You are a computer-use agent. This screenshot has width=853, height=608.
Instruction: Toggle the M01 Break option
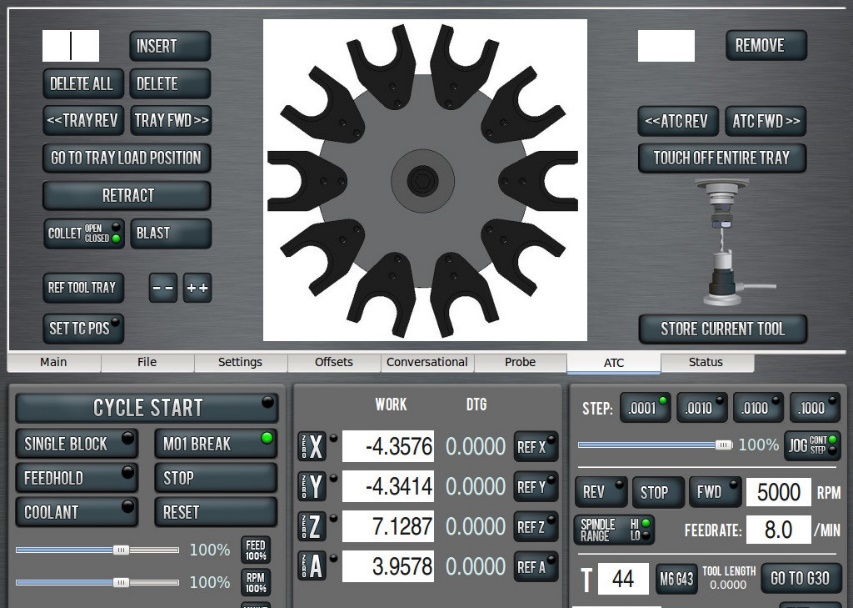click(215, 443)
